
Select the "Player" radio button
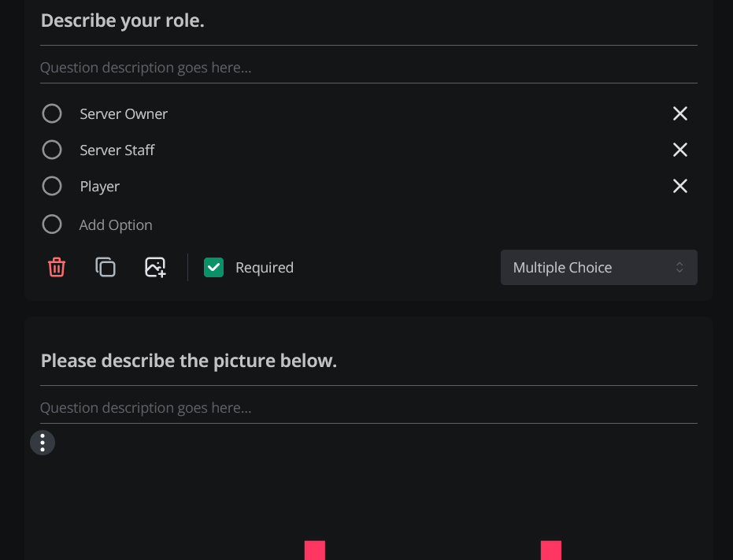click(51, 186)
